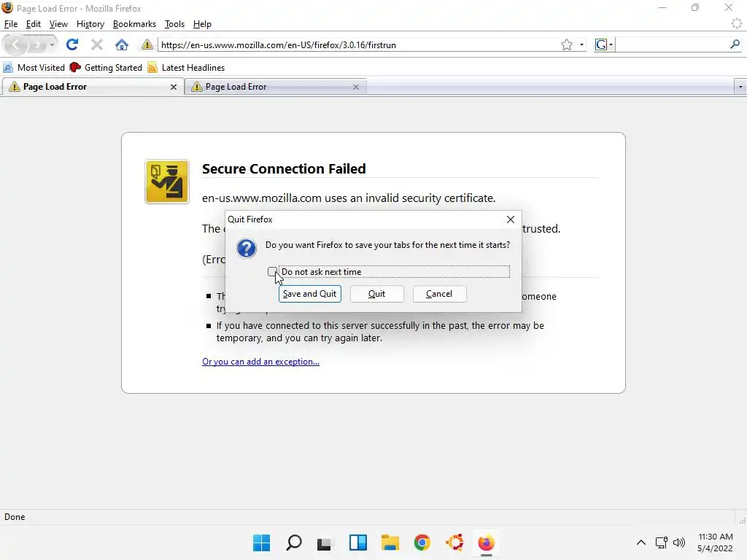The height and width of the screenshot is (560, 747).
Task: Click the Secure Connection Failed heading
Action: click(x=284, y=168)
